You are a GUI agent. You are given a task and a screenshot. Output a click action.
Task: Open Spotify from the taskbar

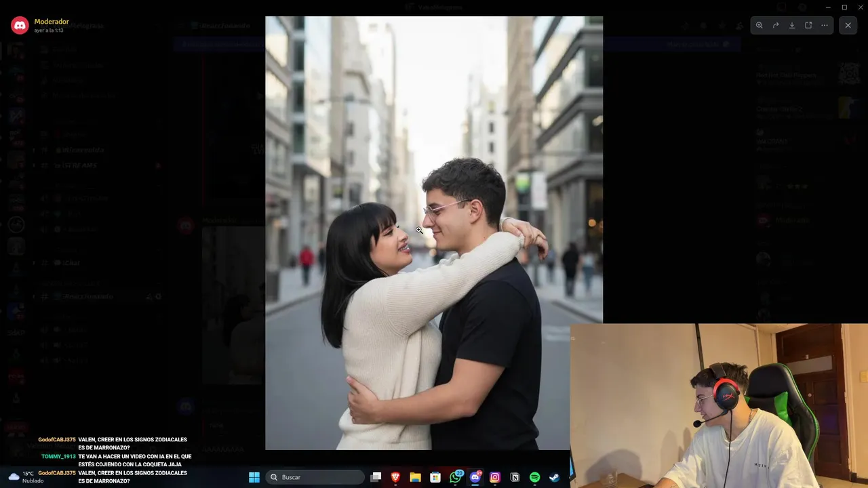[534, 477]
